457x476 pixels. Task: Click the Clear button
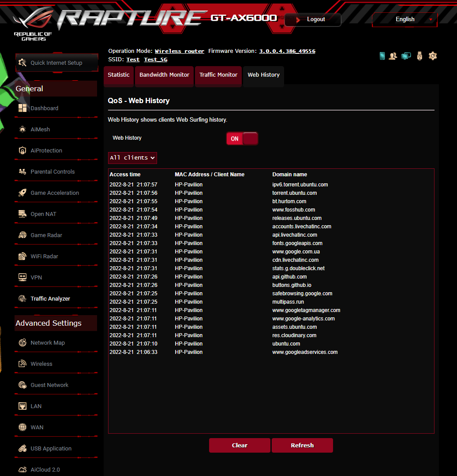pyautogui.click(x=240, y=445)
